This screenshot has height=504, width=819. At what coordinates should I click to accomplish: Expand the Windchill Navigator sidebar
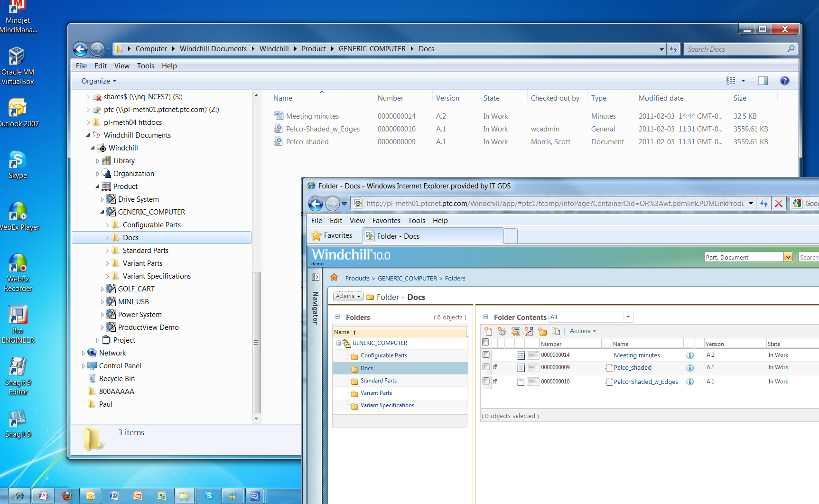[x=316, y=277]
